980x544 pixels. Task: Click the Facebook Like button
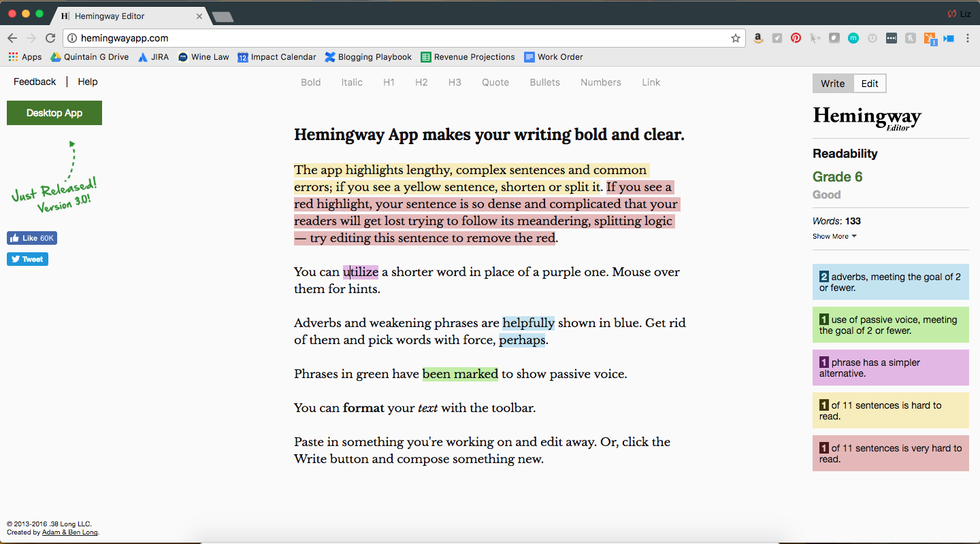[32, 238]
